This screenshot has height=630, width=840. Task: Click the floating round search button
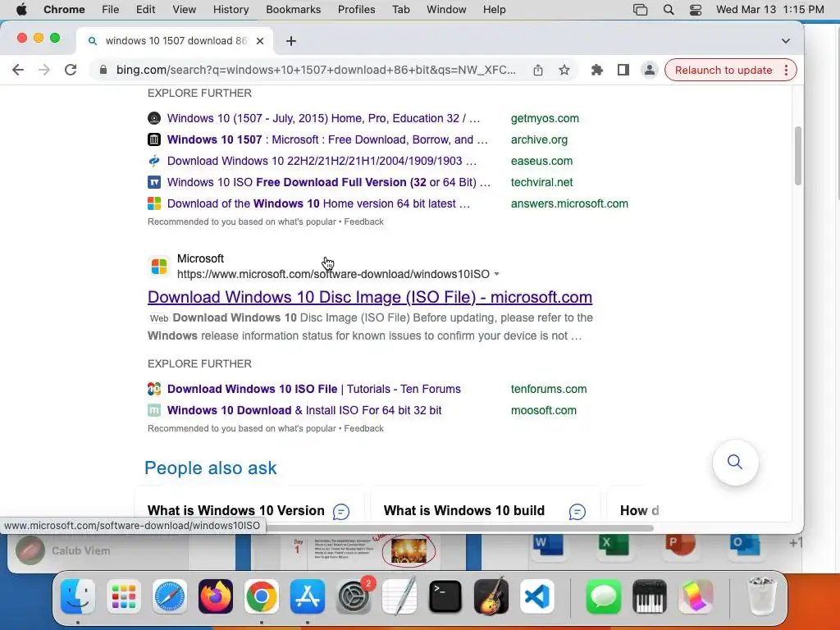(x=735, y=462)
